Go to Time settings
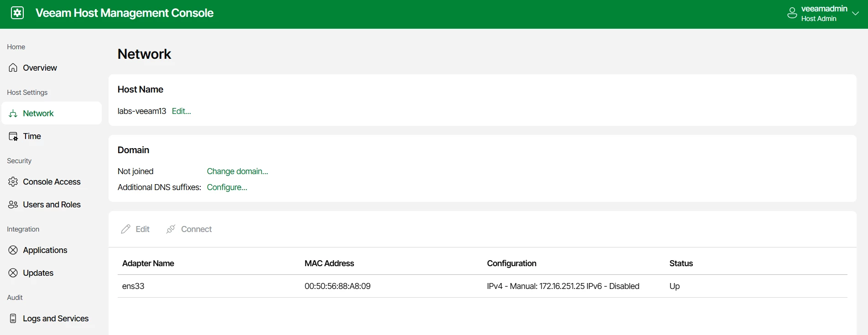Viewport: 868px width, 335px height. click(x=52, y=136)
